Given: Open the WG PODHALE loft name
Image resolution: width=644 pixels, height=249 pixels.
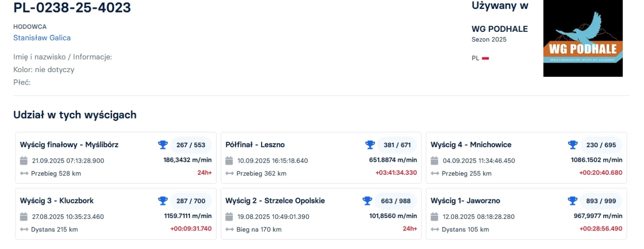Looking at the screenshot, I should coord(499,29).
